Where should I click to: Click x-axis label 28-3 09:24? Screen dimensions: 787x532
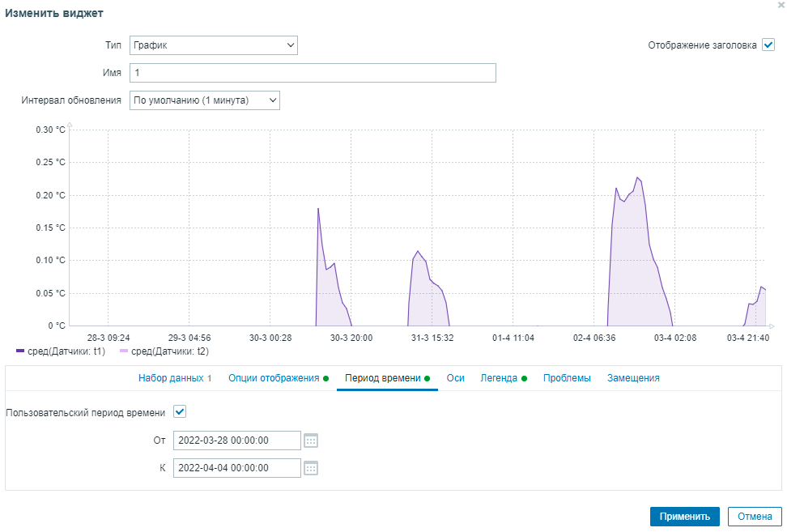108,338
